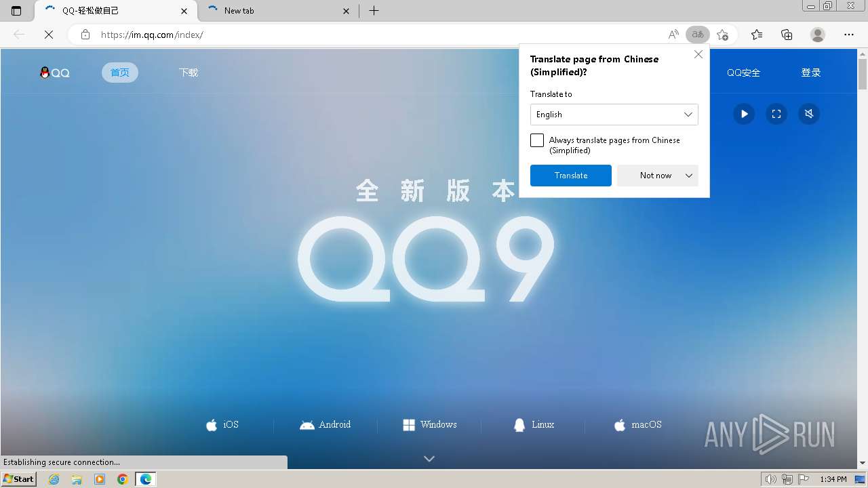Open the tab actions menu icon

[x=16, y=11]
